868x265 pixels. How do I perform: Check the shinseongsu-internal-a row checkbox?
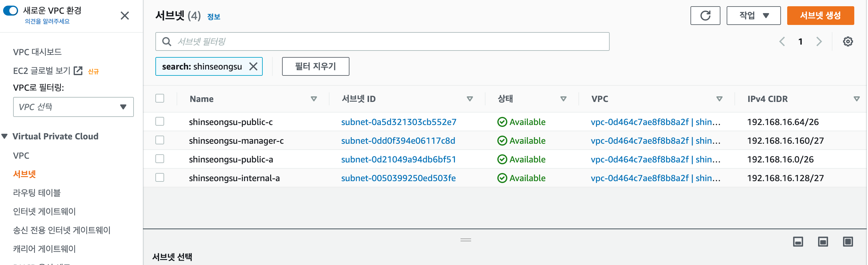point(160,177)
